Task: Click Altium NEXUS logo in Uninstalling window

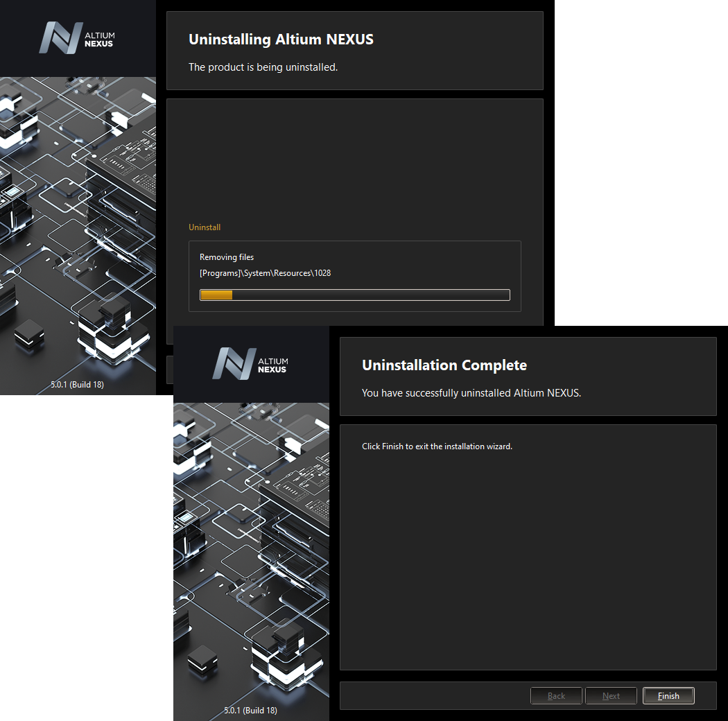Action: (x=77, y=39)
